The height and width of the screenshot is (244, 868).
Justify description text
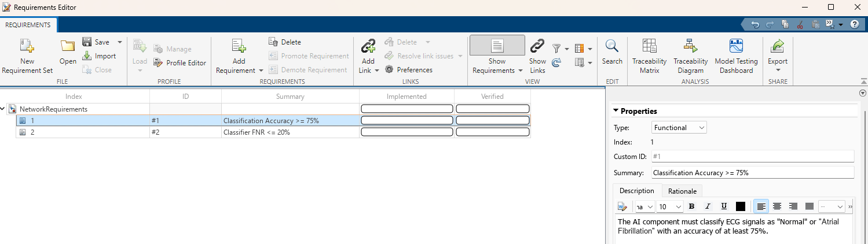(x=810, y=206)
